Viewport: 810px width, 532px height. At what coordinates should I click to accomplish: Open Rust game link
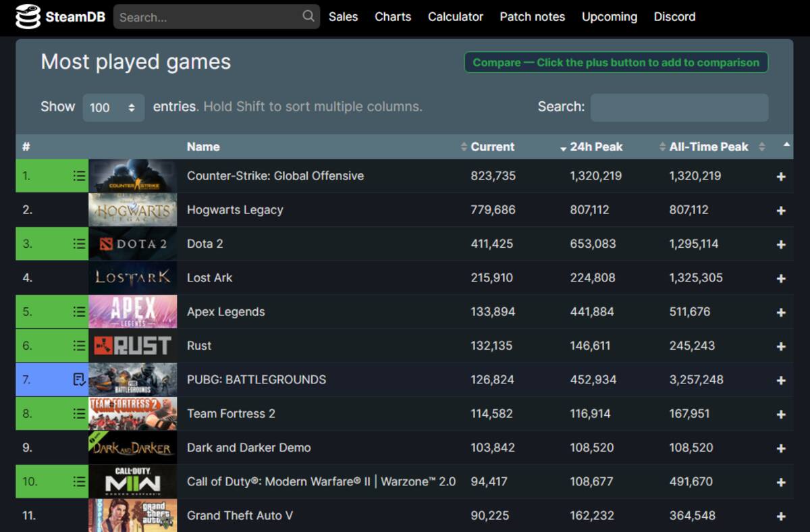pos(199,346)
